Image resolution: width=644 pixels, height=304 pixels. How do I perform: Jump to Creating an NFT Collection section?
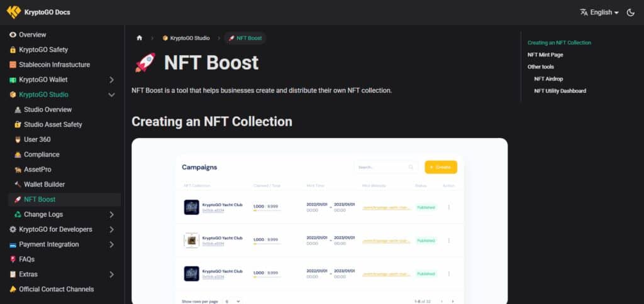559,43
